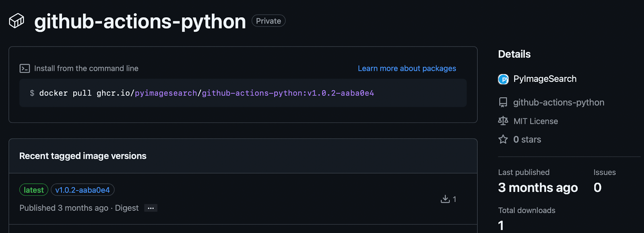
Task: Open the v1.0.2-aaba0e4 version tag
Action: click(83, 190)
